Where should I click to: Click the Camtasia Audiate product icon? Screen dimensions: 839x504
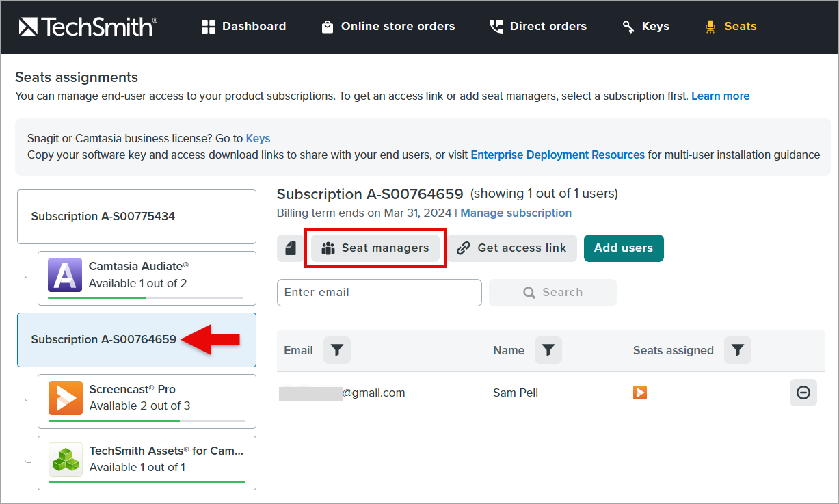point(65,276)
